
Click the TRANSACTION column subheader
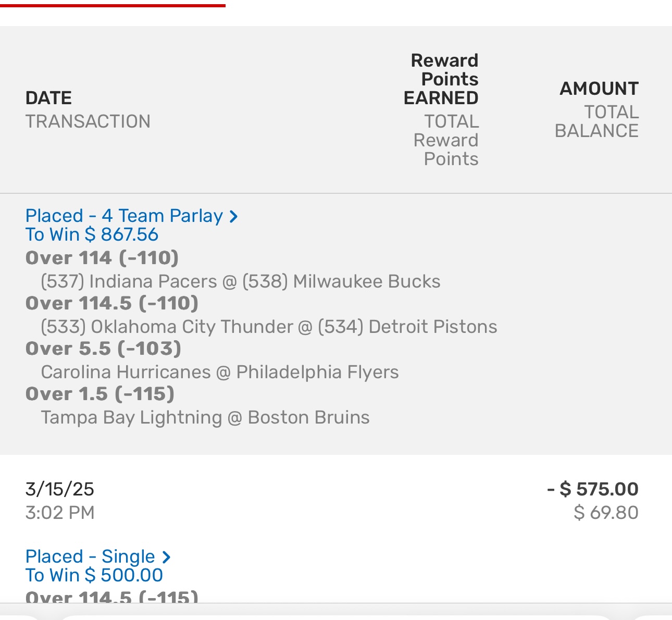(x=88, y=121)
